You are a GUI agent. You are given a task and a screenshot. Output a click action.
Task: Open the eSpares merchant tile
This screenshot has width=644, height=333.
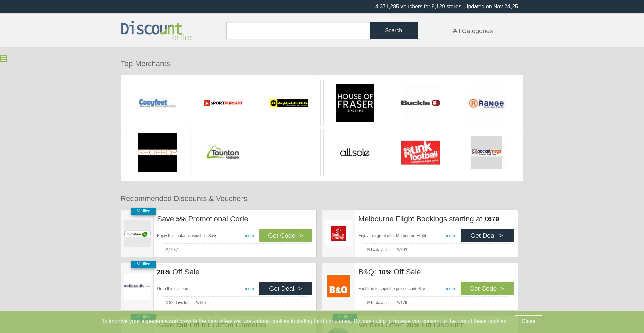tap(289, 103)
